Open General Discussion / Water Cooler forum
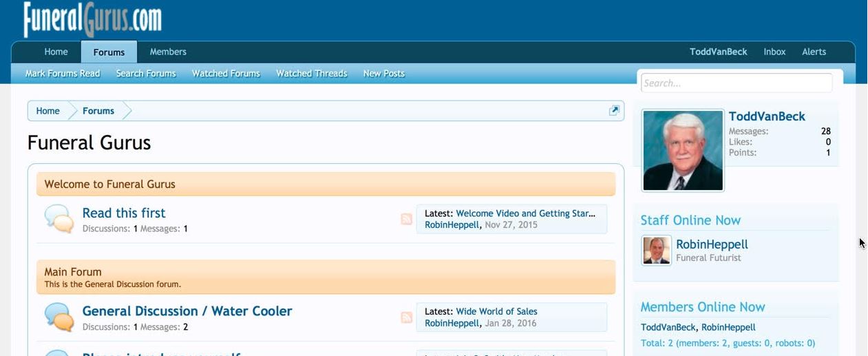Screen dimensions: 868x356 click(187, 311)
